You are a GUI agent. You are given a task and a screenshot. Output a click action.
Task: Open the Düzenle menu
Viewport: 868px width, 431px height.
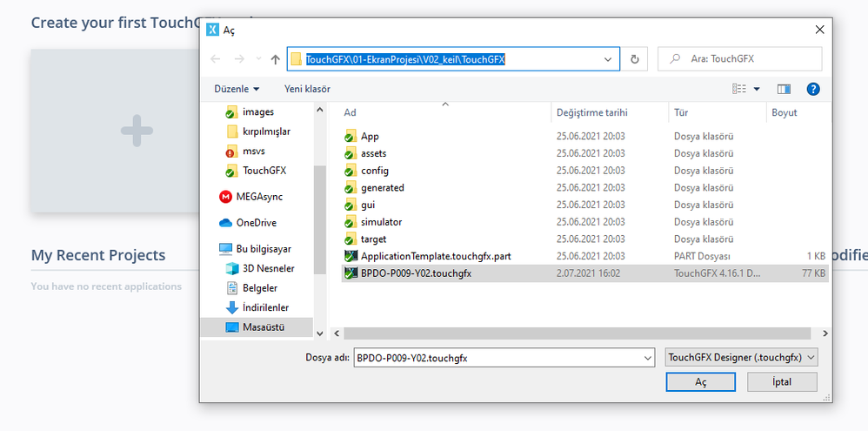tap(237, 89)
